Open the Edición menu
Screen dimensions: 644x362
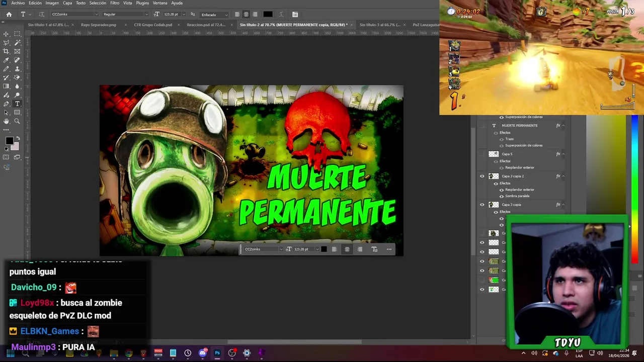point(35,3)
